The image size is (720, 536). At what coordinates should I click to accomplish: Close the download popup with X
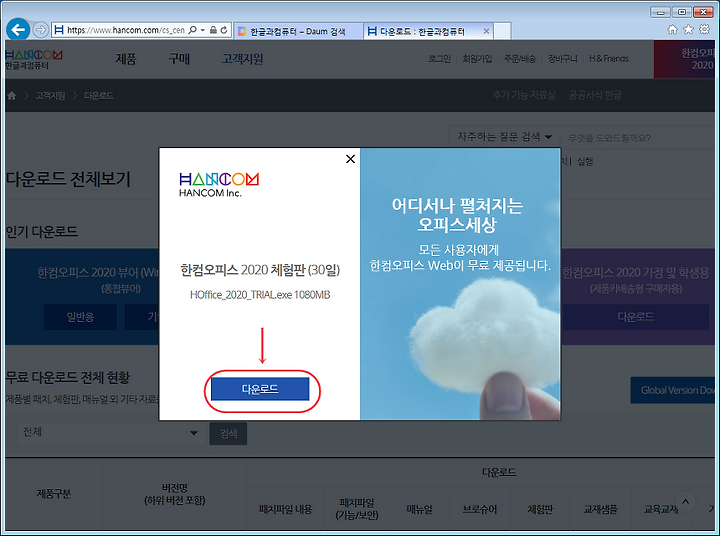click(350, 159)
